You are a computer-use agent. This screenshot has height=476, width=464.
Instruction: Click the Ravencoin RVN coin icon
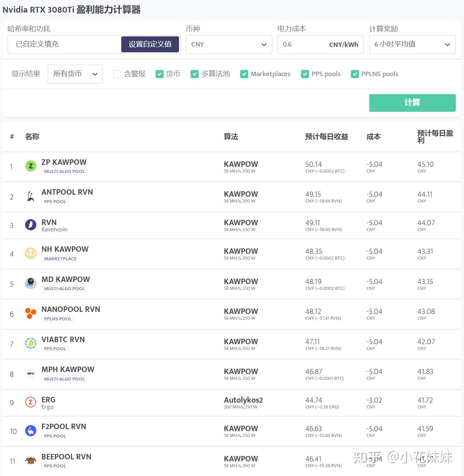point(31,225)
